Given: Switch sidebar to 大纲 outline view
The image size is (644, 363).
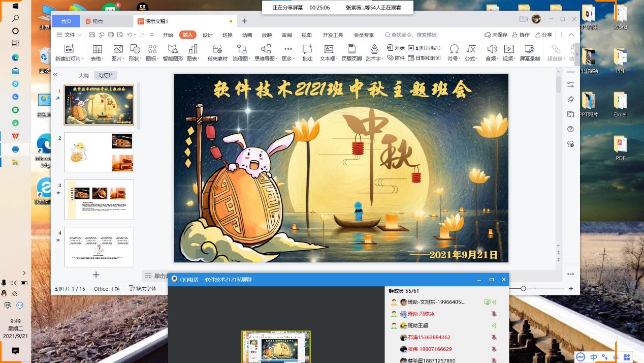Looking at the screenshot, I should [84, 75].
